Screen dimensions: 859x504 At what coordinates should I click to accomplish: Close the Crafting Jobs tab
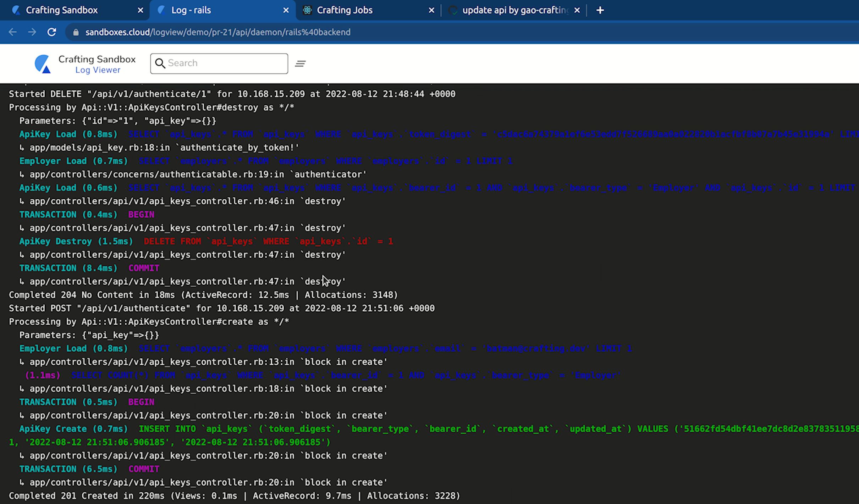pos(431,10)
